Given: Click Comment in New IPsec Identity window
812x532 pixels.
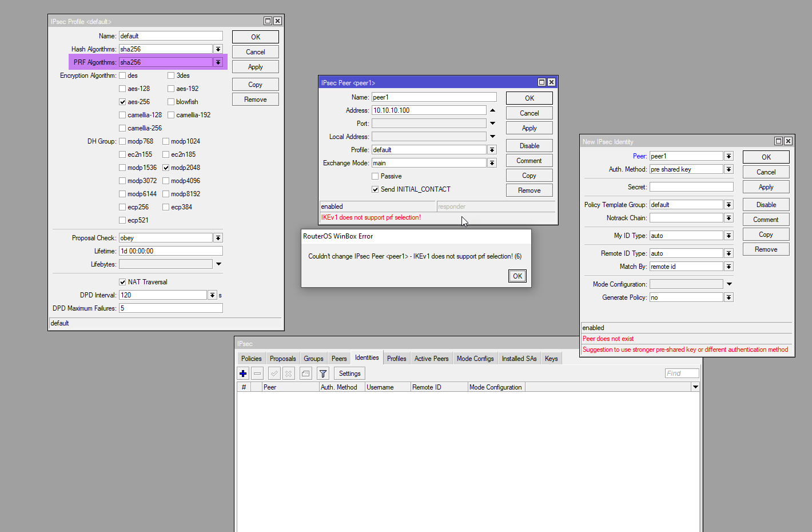Looking at the screenshot, I should coord(766,220).
